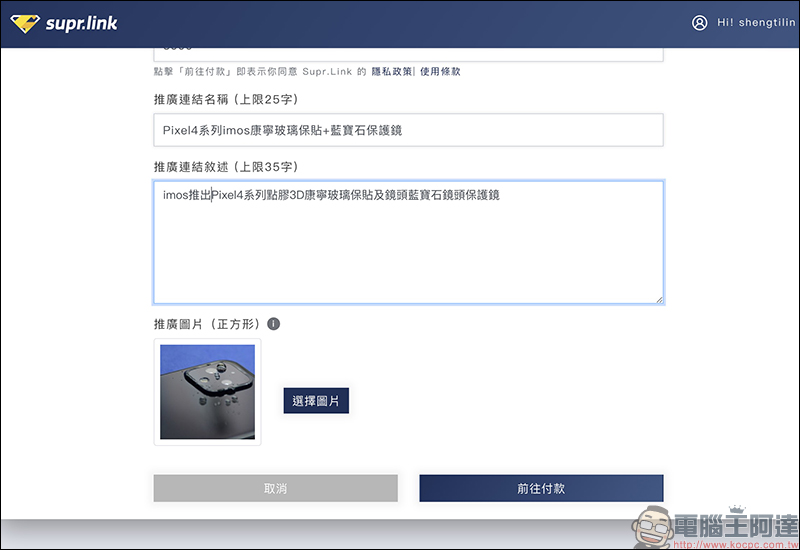Focus the 推廣連結名稱 name input field
The image size is (800, 550).
coord(408,130)
